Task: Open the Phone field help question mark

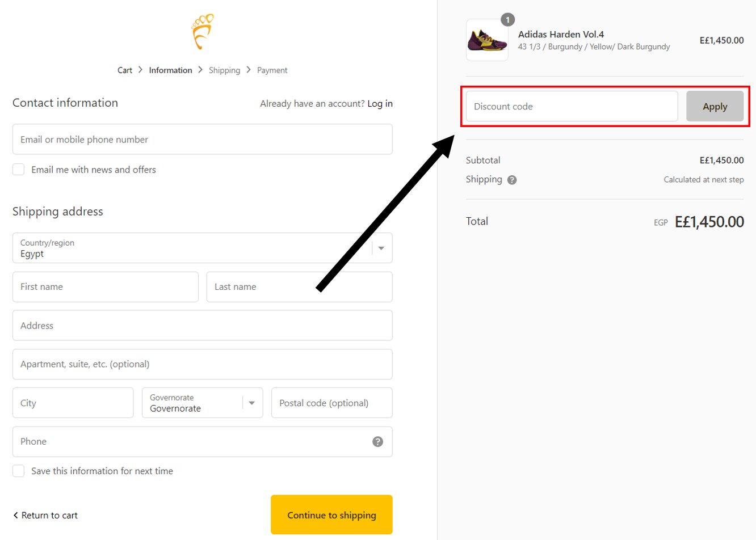Action: pos(377,441)
